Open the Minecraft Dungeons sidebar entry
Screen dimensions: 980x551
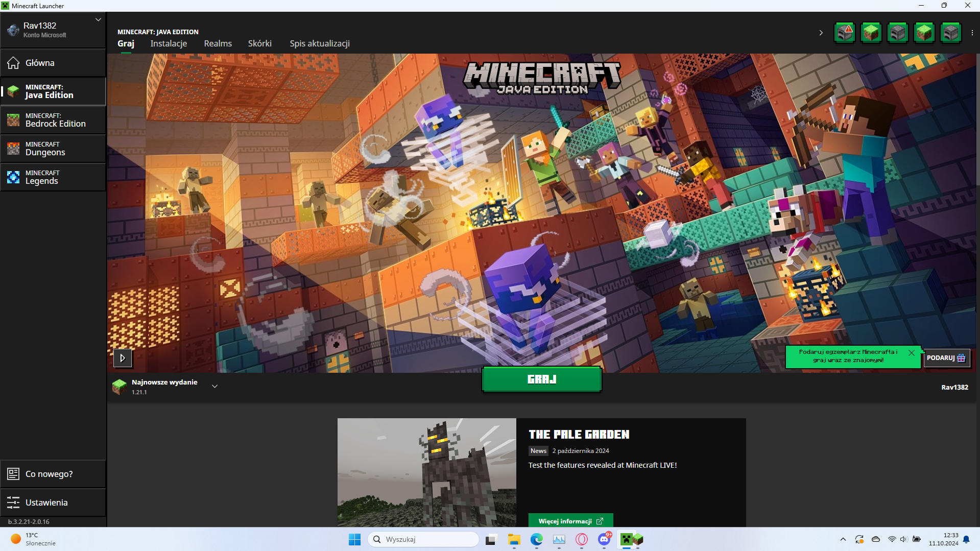(x=53, y=149)
